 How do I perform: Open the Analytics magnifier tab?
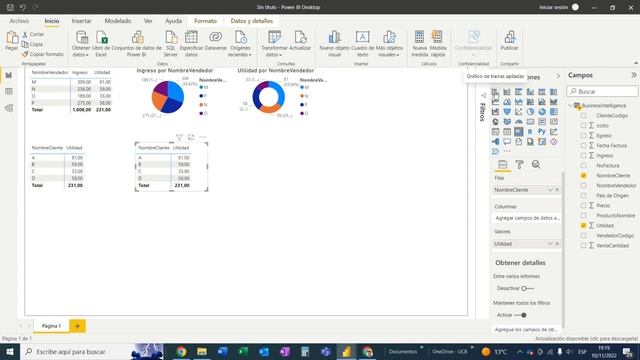coord(536,164)
